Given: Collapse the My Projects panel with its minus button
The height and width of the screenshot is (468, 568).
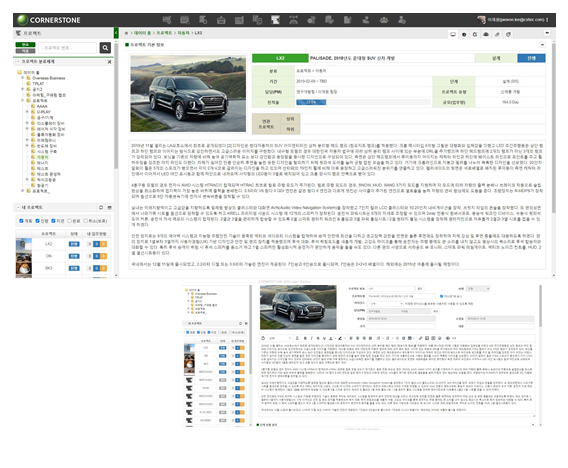Looking at the screenshot, I should (x=18, y=208).
